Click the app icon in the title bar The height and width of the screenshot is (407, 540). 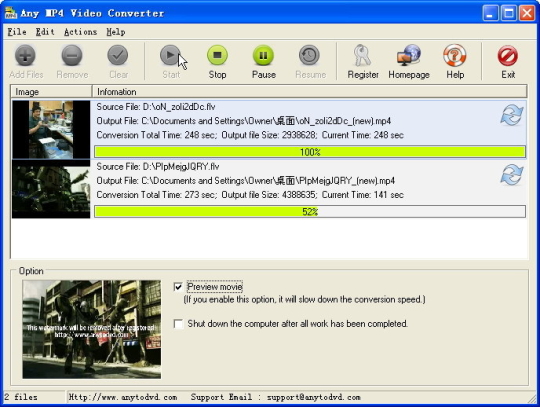(x=11, y=13)
